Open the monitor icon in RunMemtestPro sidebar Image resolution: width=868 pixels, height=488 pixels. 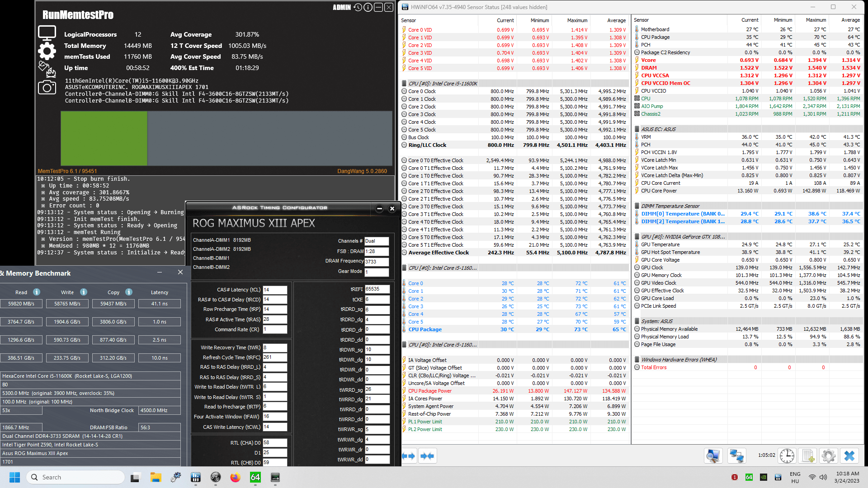(47, 33)
